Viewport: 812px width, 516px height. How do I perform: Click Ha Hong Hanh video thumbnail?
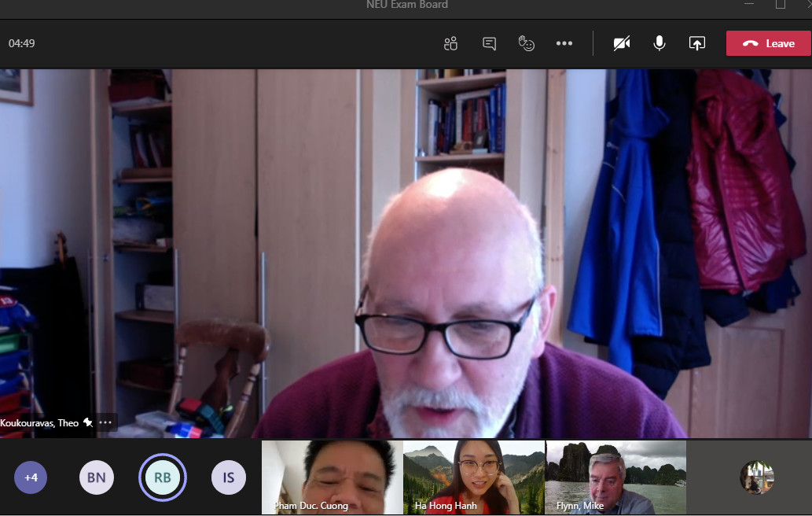[x=473, y=477]
